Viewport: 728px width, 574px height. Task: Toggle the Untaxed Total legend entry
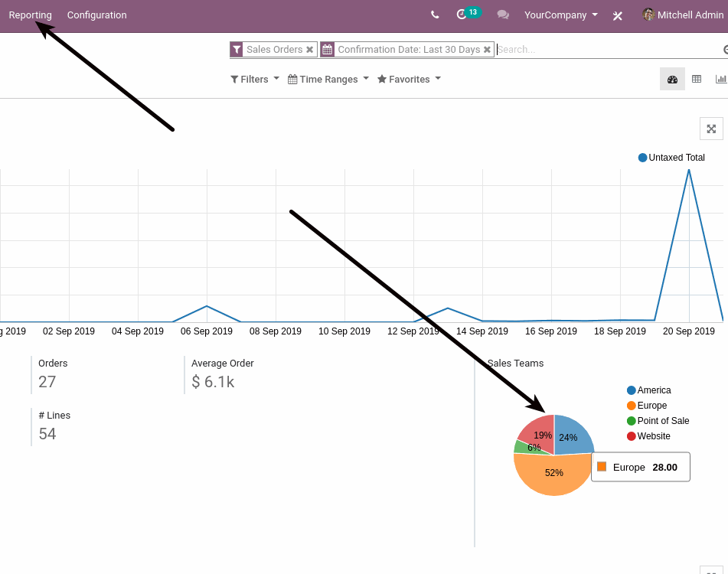[671, 157]
